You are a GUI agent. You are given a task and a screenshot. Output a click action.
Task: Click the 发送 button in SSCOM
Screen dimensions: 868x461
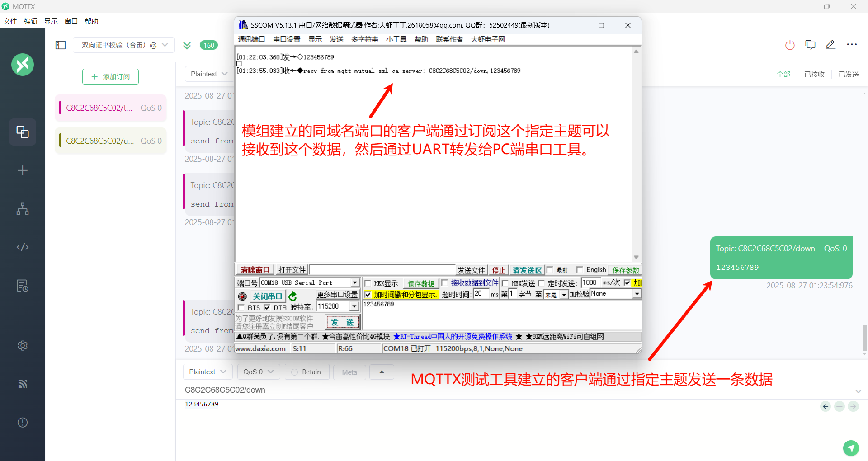(342, 322)
